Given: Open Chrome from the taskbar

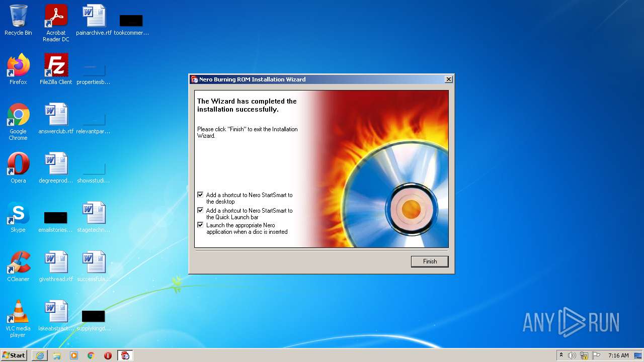Looking at the screenshot, I should pyautogui.click(x=91, y=355).
